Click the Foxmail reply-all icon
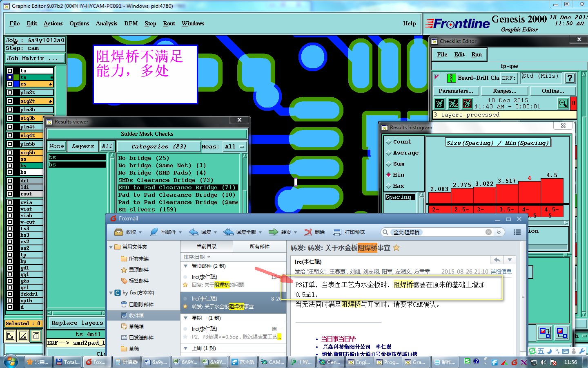The image size is (588, 368). pyautogui.click(x=229, y=232)
